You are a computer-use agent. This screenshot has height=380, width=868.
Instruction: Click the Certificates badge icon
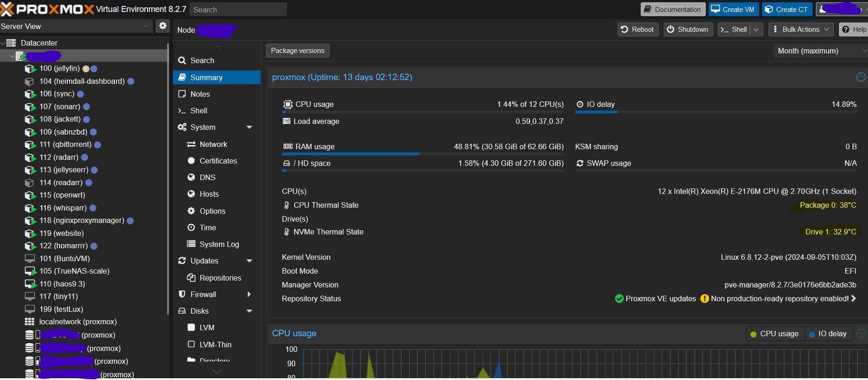[191, 161]
